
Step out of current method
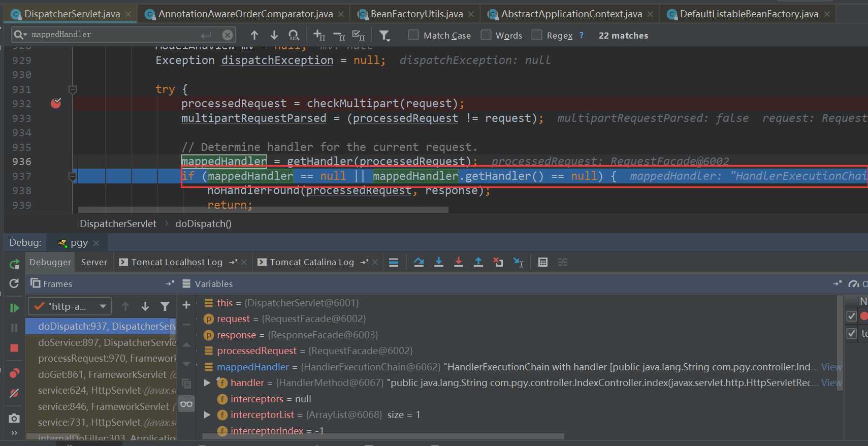pyautogui.click(x=478, y=262)
